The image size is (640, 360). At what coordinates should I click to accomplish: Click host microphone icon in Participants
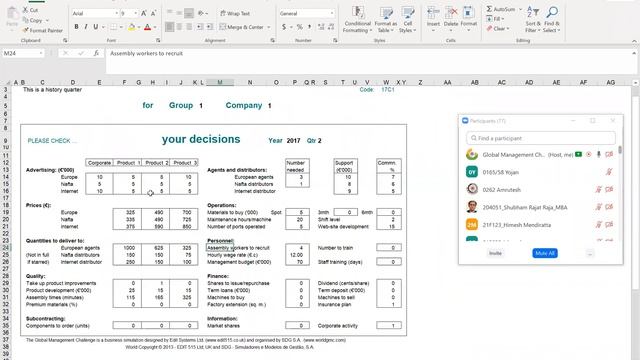pos(599,154)
